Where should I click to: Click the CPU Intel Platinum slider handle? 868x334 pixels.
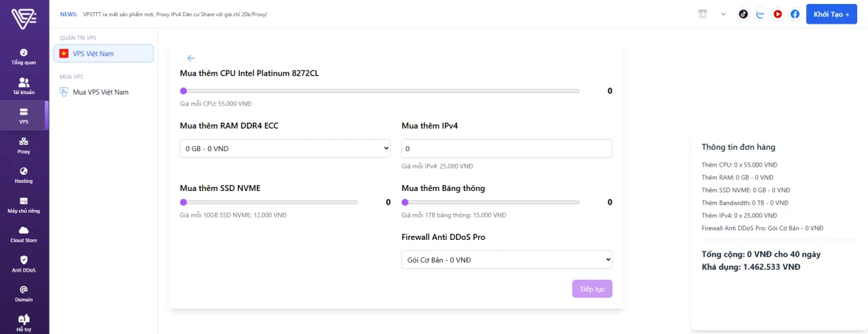point(183,91)
